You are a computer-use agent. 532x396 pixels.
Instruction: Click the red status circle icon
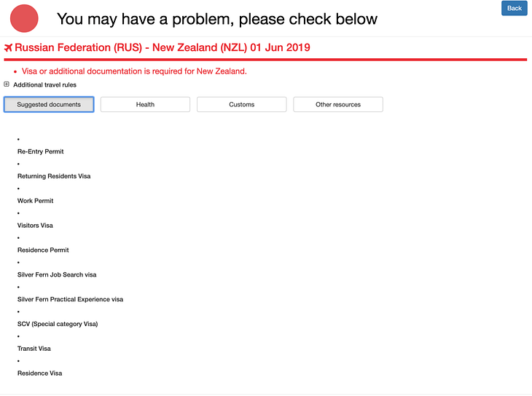pyautogui.click(x=25, y=18)
